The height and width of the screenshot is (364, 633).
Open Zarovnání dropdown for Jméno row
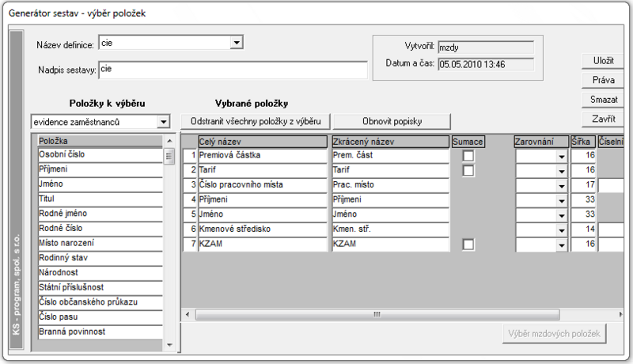[x=562, y=215]
